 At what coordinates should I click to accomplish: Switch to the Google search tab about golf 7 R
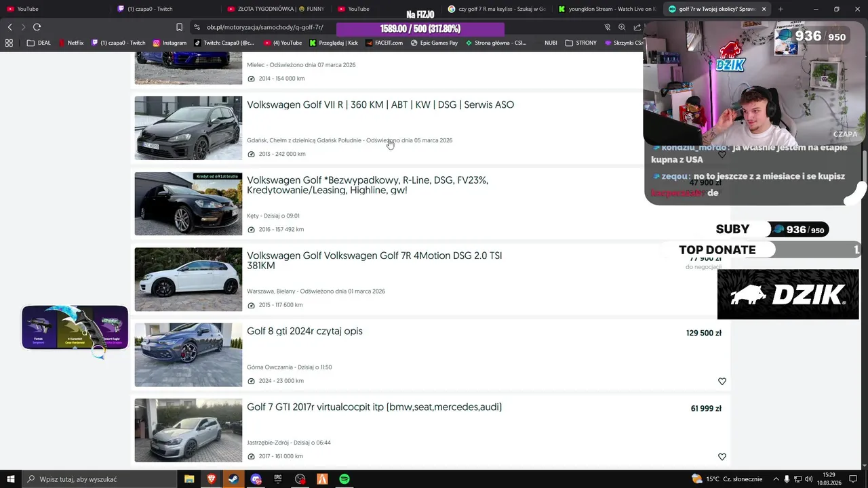point(497,9)
